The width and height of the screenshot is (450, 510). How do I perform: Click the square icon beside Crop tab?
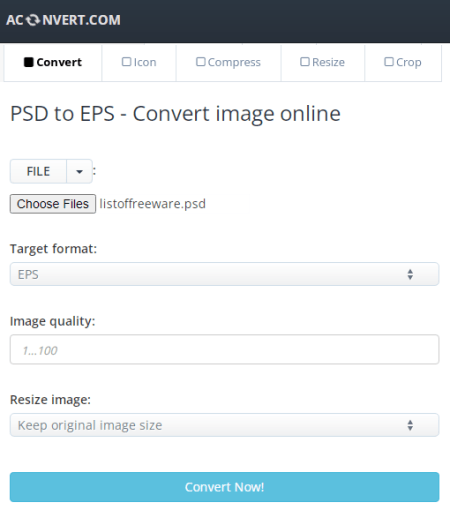pos(389,62)
